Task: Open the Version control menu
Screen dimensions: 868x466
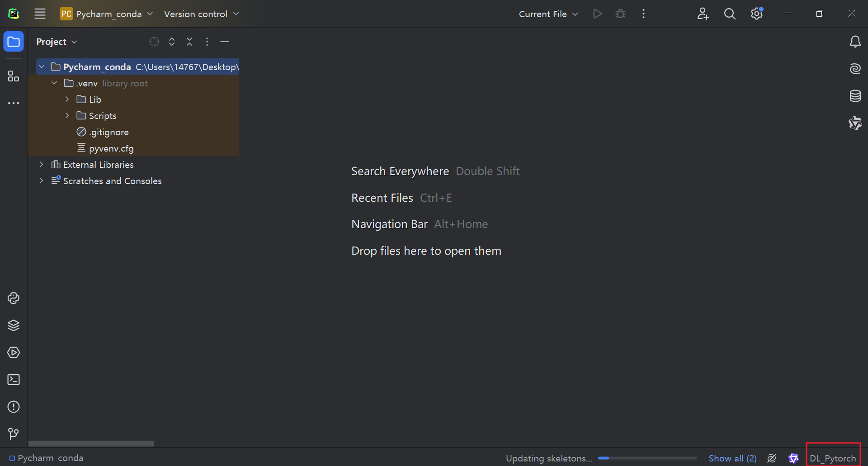Action: tap(201, 14)
